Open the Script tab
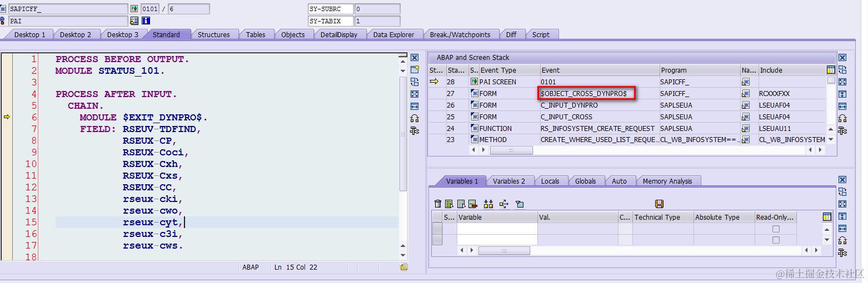Screen dimensions: 868x283 tap(541, 34)
